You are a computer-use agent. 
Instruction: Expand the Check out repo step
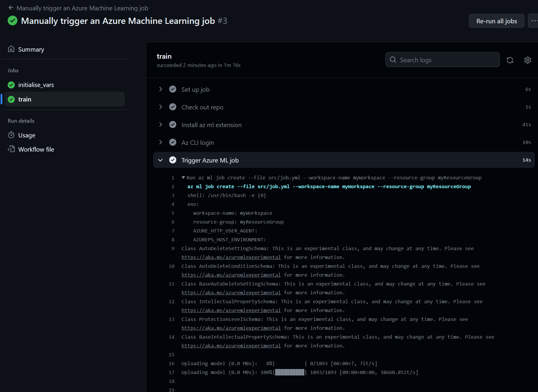[160, 107]
